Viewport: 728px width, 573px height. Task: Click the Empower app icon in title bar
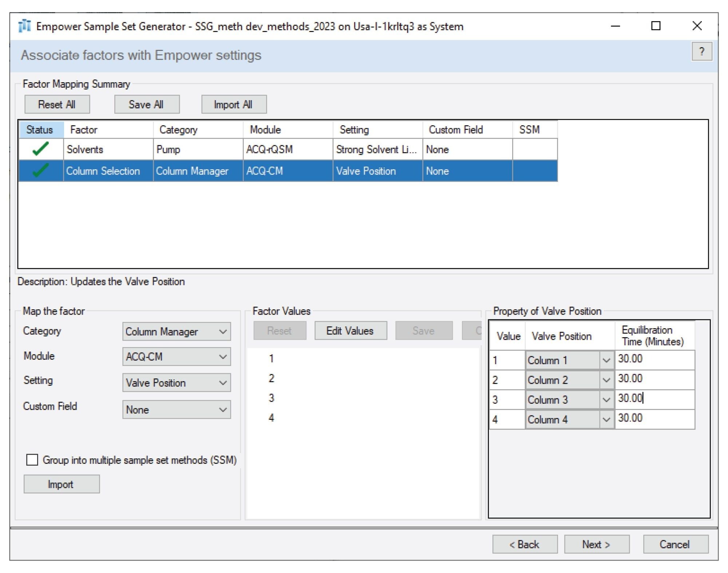pyautogui.click(x=25, y=26)
